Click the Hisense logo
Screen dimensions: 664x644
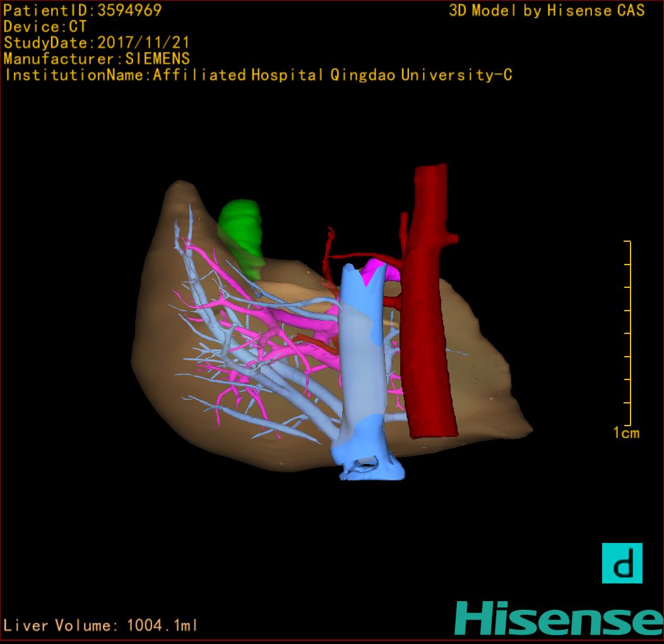[x=559, y=619]
